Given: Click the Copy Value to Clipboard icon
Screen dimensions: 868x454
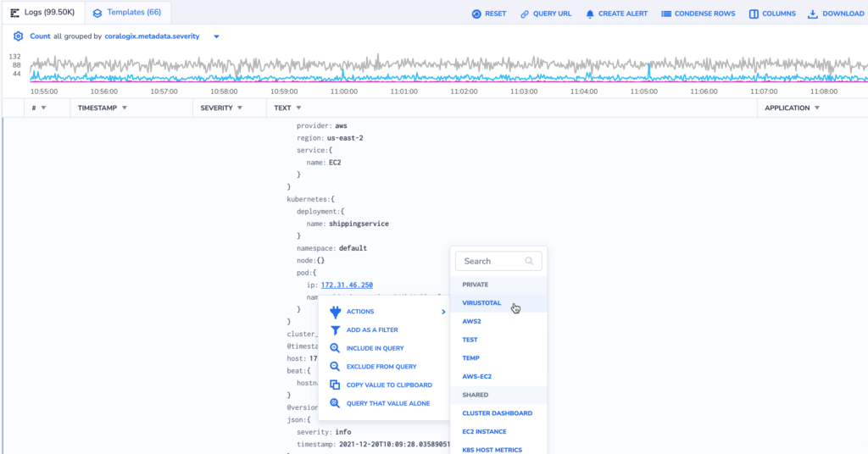Looking at the screenshot, I should tap(335, 385).
